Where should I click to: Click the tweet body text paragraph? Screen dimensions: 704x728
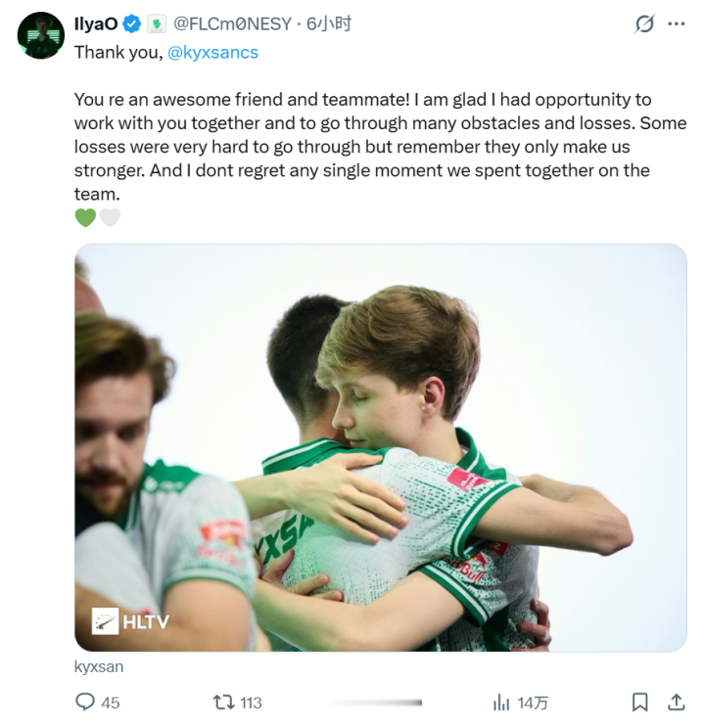pos(372,147)
